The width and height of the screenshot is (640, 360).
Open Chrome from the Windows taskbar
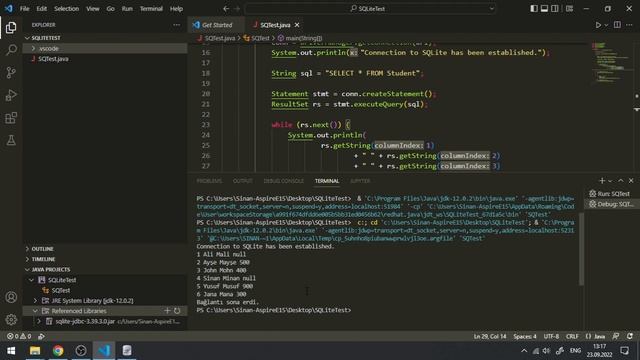[58, 351]
